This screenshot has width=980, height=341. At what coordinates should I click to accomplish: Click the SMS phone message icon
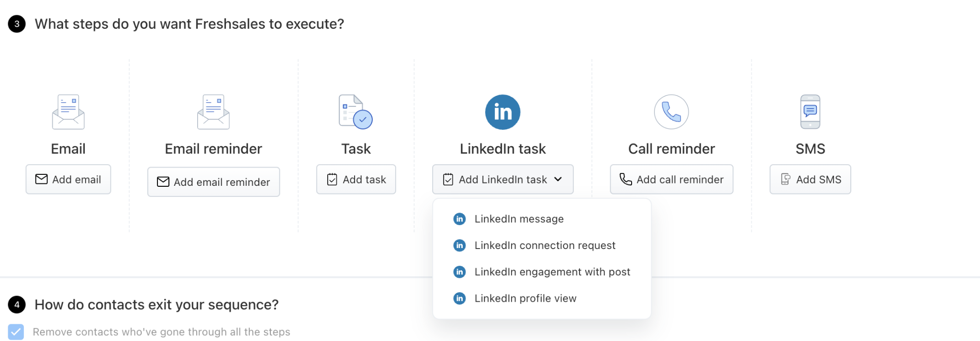[810, 112]
